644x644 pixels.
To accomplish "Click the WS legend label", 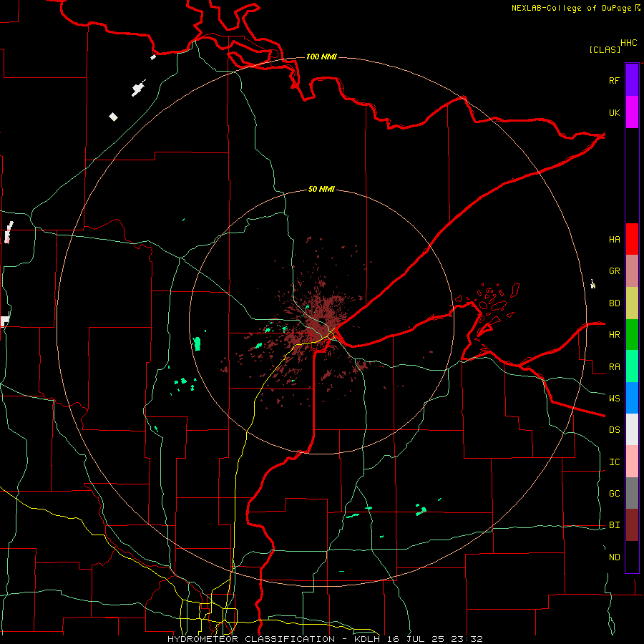I will (614, 399).
